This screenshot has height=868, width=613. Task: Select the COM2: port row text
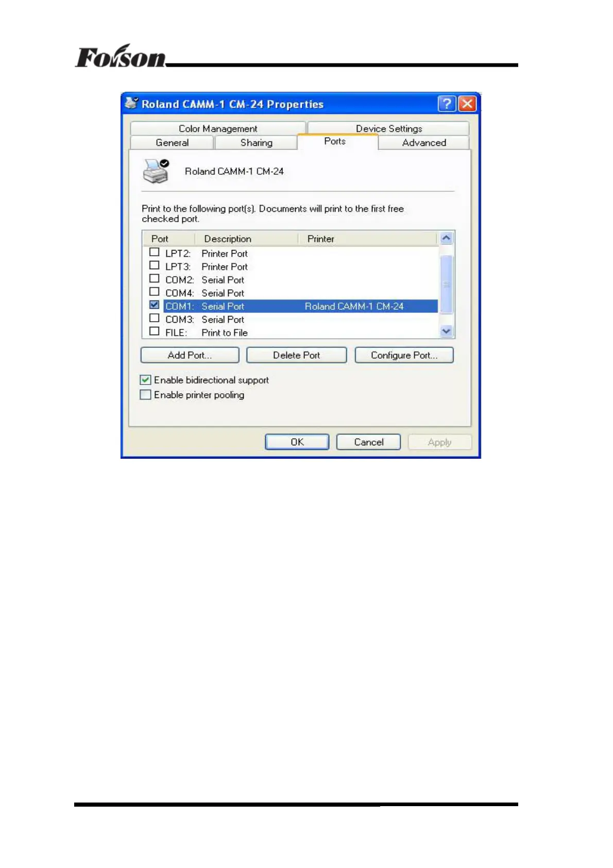click(x=179, y=280)
